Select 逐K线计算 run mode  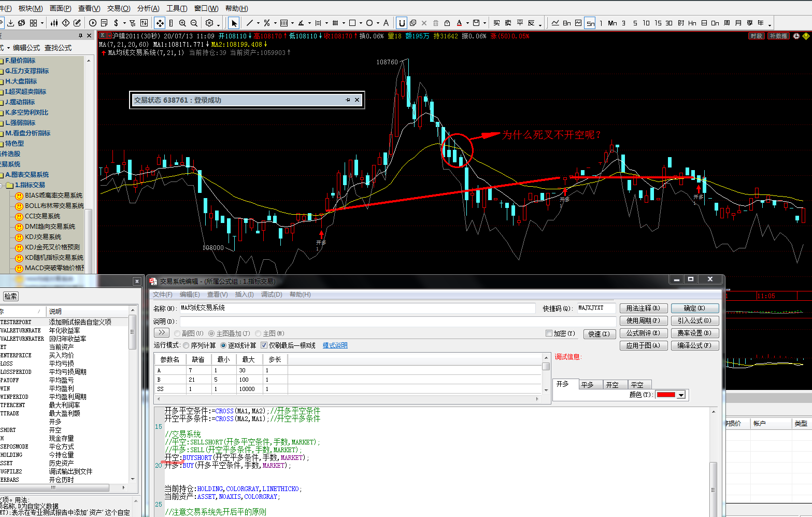pyautogui.click(x=223, y=345)
